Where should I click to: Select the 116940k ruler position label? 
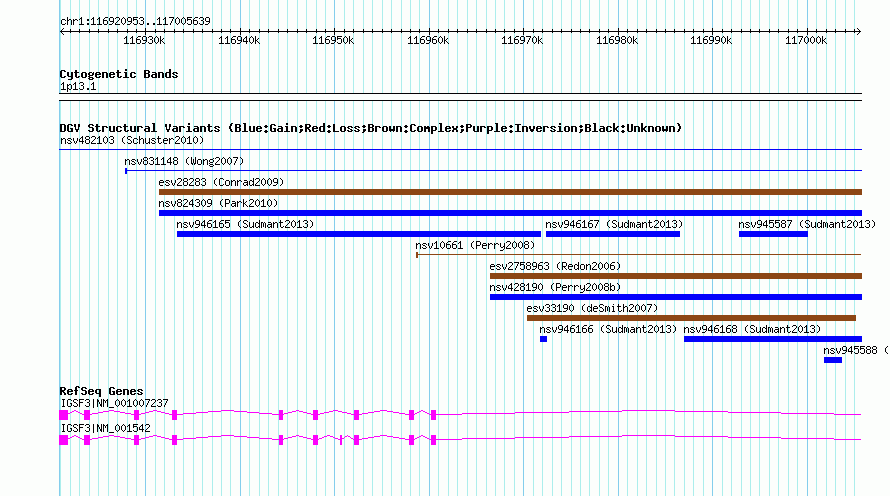[239, 40]
